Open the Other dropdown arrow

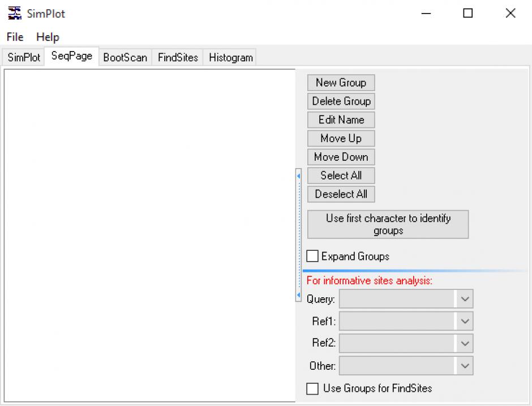click(x=465, y=366)
